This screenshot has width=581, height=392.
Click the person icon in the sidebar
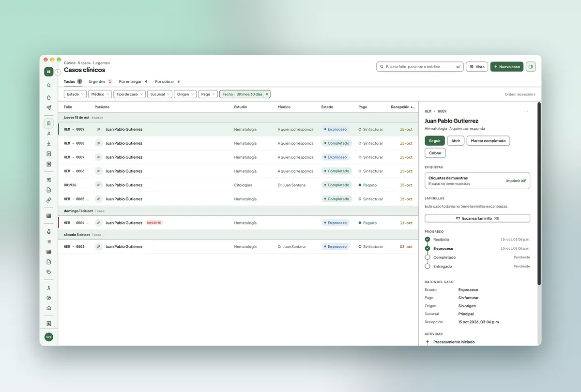48,134
